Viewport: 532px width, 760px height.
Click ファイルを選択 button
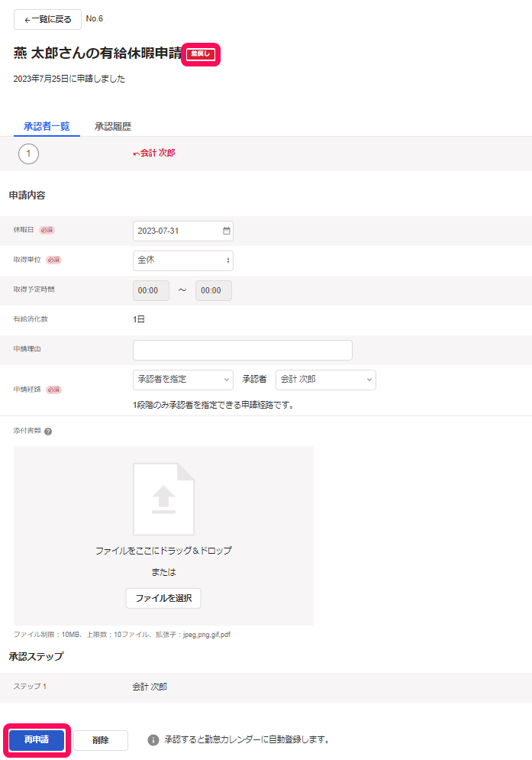pos(163,598)
